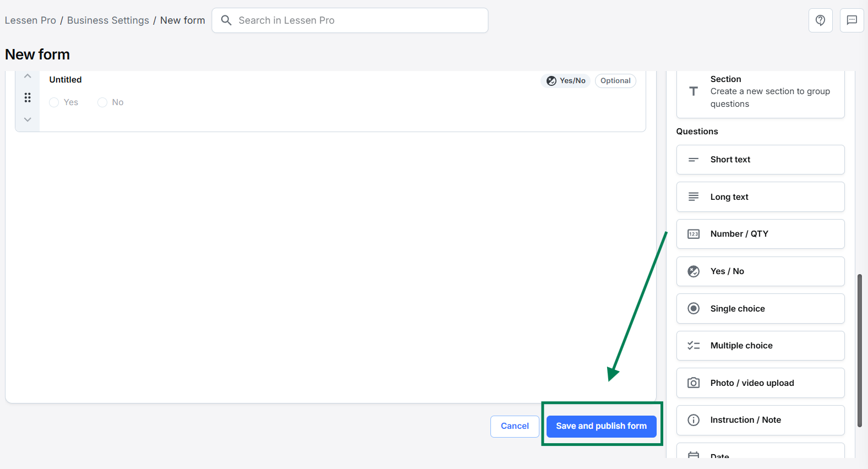Screen dimensions: 868x469
Task: Go to Business Settings breadcrumb
Action: click(108, 20)
